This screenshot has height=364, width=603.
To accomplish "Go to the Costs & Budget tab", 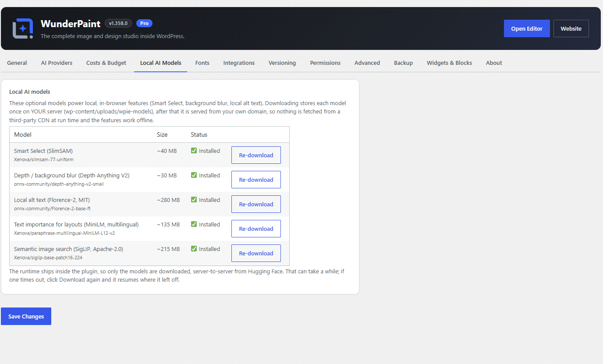I will click(x=106, y=63).
